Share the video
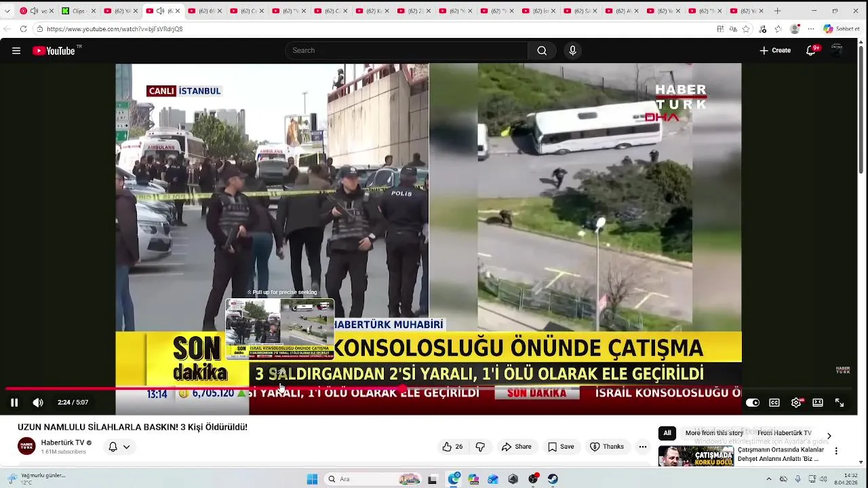The image size is (868, 488). [517, 447]
